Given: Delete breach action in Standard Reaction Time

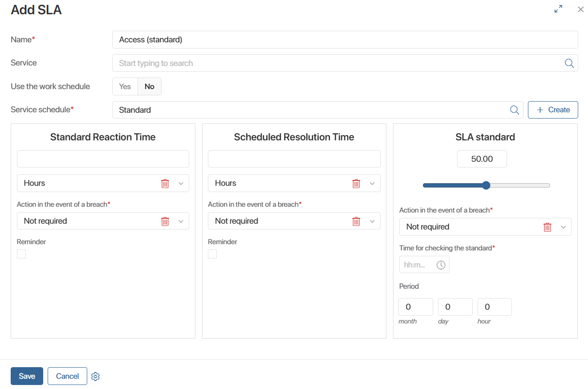Looking at the screenshot, I should pyautogui.click(x=165, y=221).
